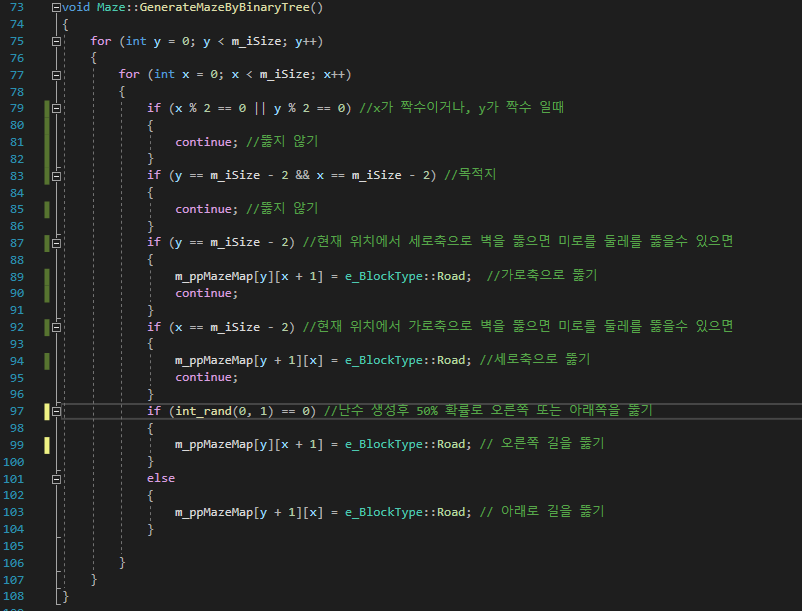
Task: Click line number 108 in the gutter
Action: (13, 596)
